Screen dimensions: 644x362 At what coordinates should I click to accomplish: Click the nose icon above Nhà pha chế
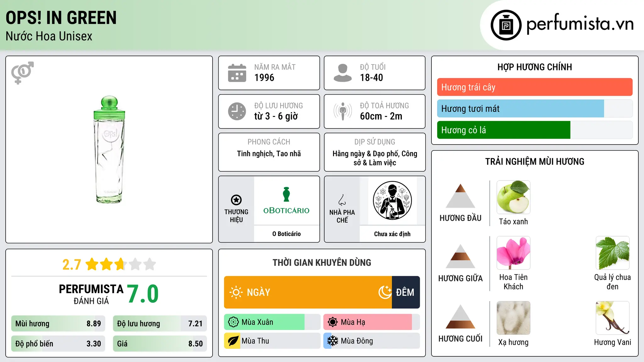click(342, 200)
